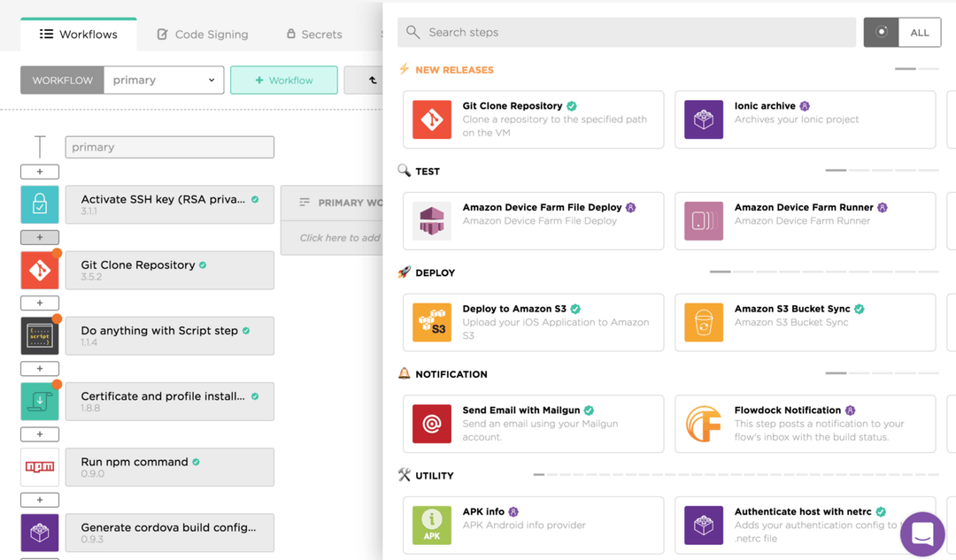This screenshot has width=956, height=560.
Task: Add the Amazon Device Farm Runner card
Action: (x=806, y=220)
